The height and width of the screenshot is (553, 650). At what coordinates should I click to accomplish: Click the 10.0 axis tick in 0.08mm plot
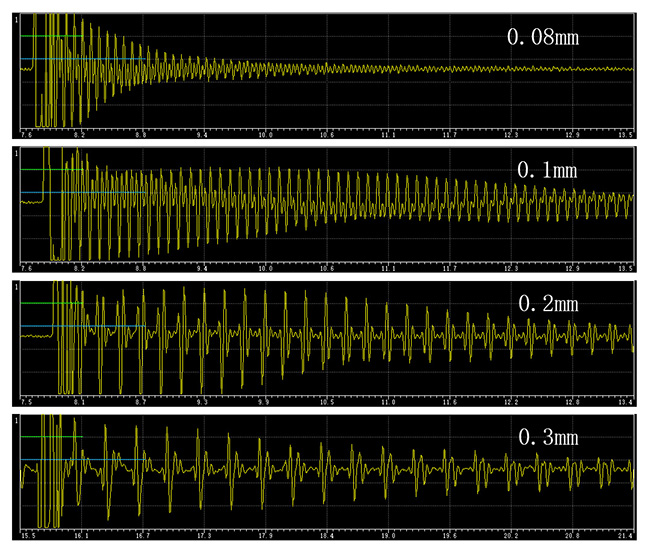[265, 134]
